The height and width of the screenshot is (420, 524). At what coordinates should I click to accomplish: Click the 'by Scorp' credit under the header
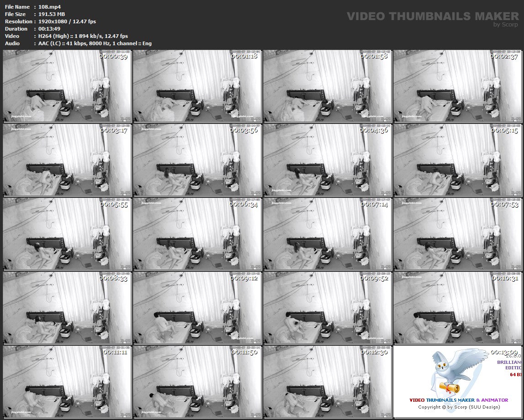(506, 24)
